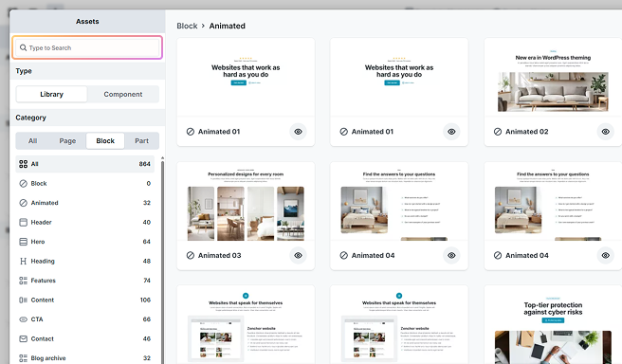Click the search magnifier icon
Image resolution: width=622 pixels, height=364 pixels.
[24, 47]
